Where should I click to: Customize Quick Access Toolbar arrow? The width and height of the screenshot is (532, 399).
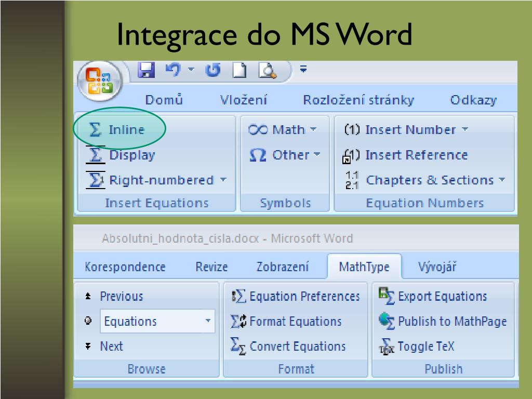click(303, 69)
